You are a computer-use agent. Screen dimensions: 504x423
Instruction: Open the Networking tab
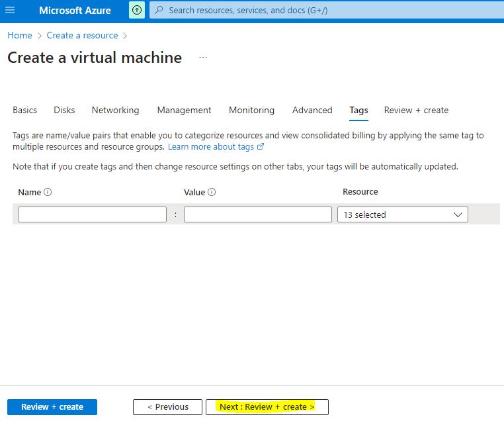coord(115,111)
